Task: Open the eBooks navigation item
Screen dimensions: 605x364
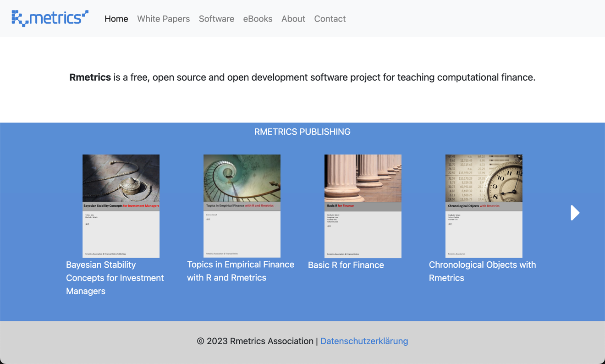Action: 258,19
